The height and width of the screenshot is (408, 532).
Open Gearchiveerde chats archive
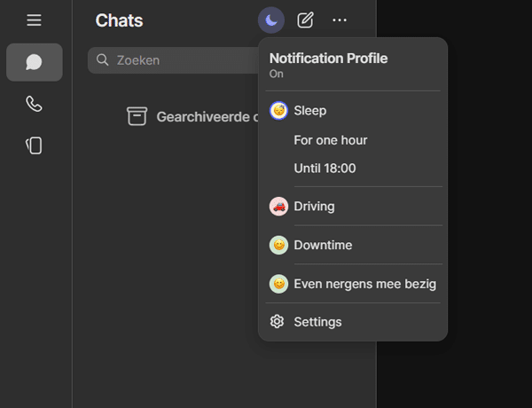(204, 116)
